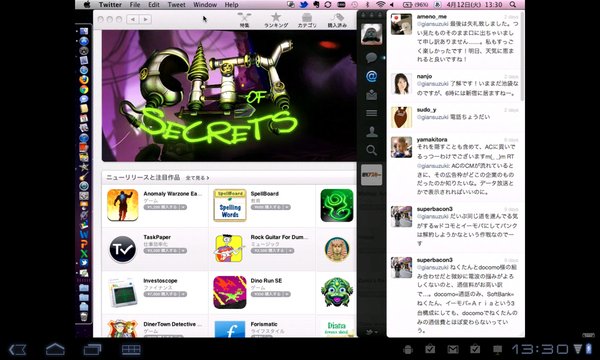
Task: Click the battery 96% indicator in menu bar
Action: click(x=416, y=5)
